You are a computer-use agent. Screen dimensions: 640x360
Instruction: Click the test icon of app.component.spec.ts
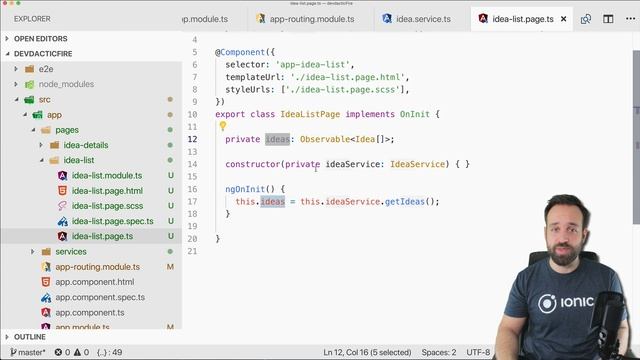click(x=46, y=298)
